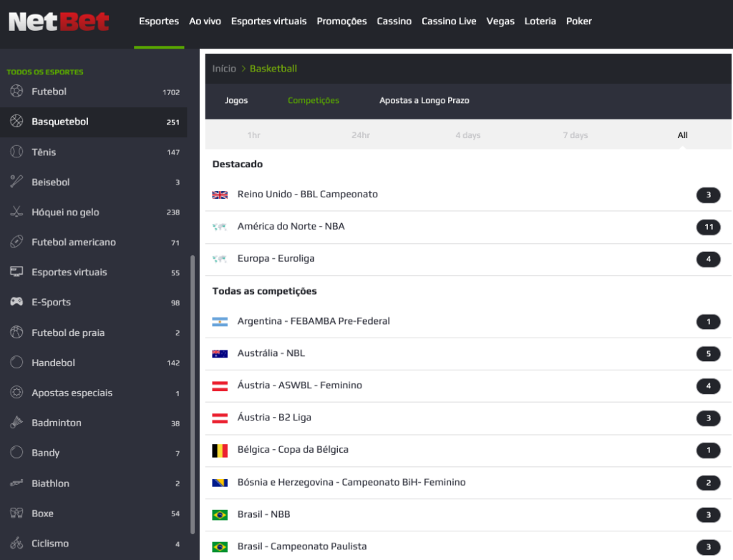Open América do Norte - NBA competition
The height and width of the screenshot is (560, 733).
click(x=468, y=227)
